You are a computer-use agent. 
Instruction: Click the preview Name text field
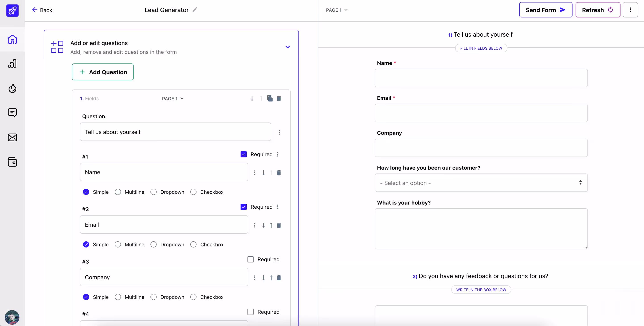(x=481, y=78)
